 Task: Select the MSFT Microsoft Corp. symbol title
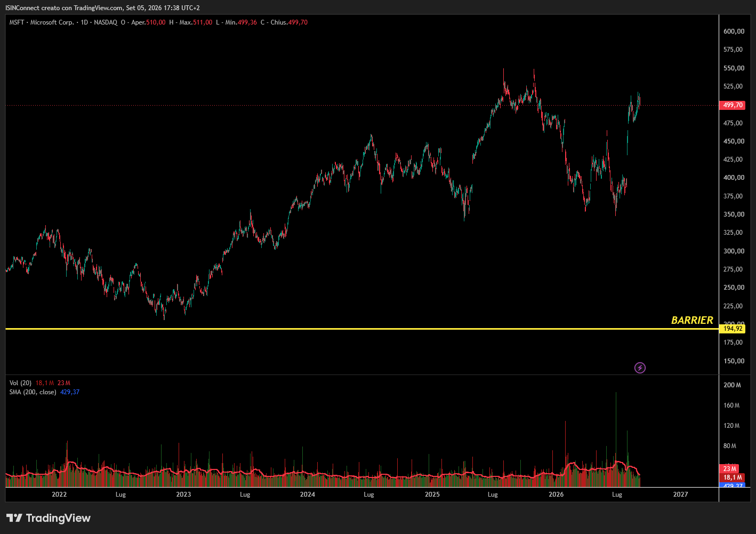click(x=42, y=22)
